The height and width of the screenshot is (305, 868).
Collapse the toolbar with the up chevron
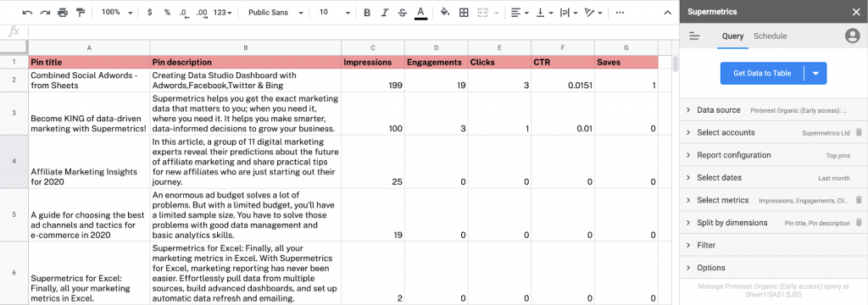(x=668, y=12)
